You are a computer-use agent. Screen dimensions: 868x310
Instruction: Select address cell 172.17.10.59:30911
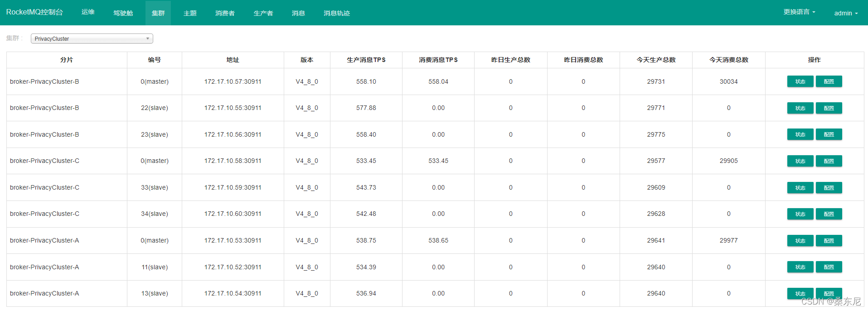[x=233, y=187]
